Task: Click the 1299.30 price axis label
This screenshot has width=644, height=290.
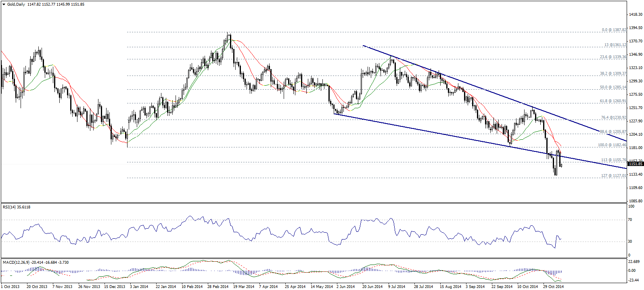Action: coord(636,81)
